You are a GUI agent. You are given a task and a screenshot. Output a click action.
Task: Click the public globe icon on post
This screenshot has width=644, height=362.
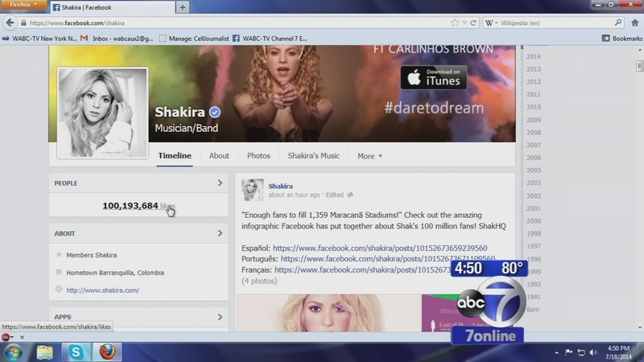[x=350, y=195]
